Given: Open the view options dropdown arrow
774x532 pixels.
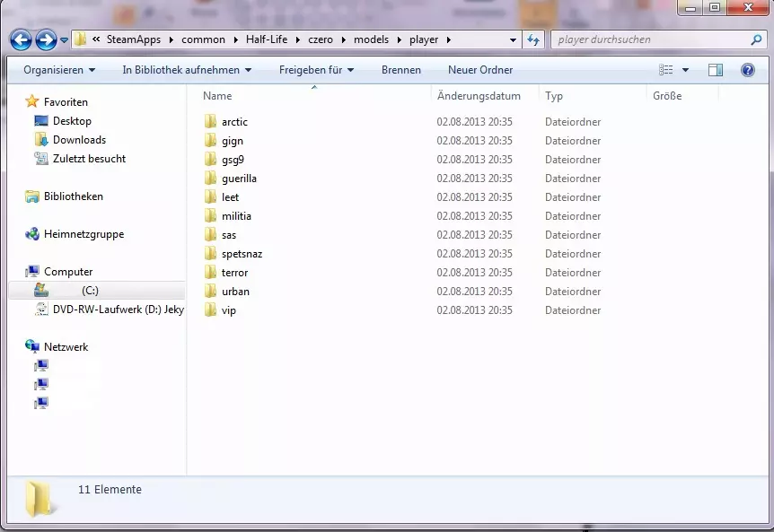Looking at the screenshot, I should point(685,70).
